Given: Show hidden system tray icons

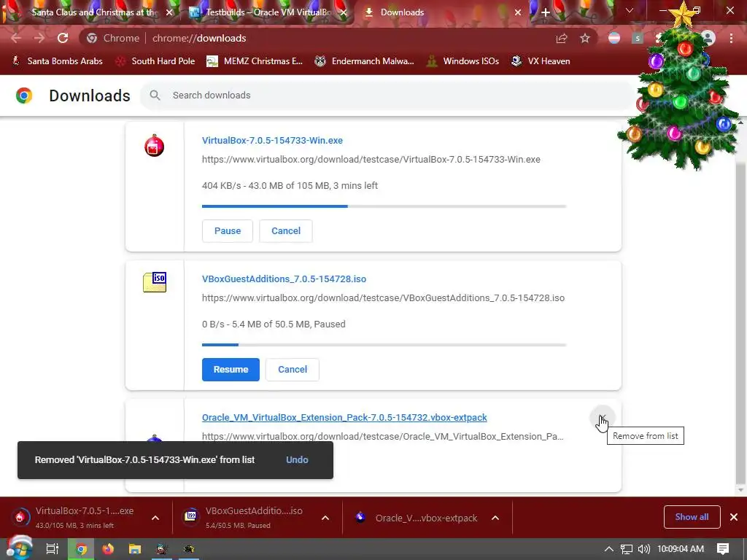Looking at the screenshot, I should tap(609, 549).
